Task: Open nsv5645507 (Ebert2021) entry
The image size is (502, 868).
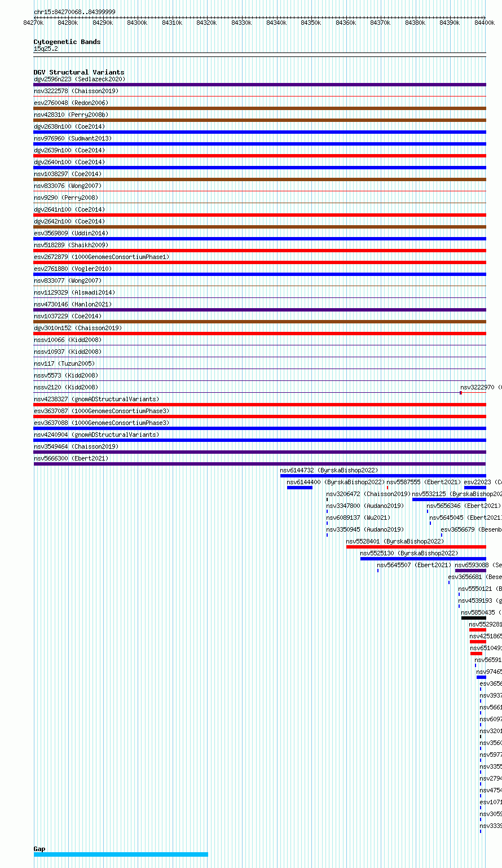Action: tap(415, 565)
